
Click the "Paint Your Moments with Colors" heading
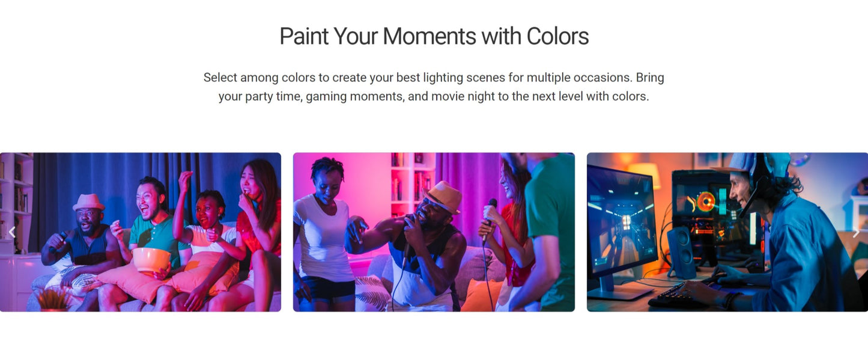434,37
